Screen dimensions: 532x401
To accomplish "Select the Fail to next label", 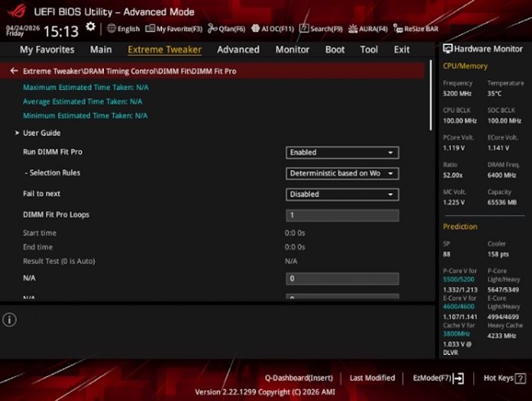I will [x=42, y=194].
